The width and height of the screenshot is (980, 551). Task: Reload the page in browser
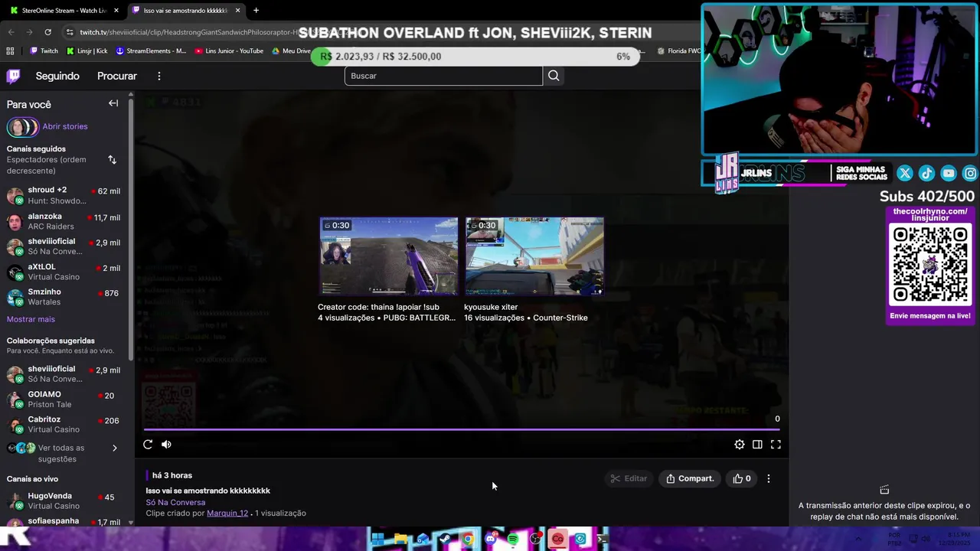click(x=47, y=32)
